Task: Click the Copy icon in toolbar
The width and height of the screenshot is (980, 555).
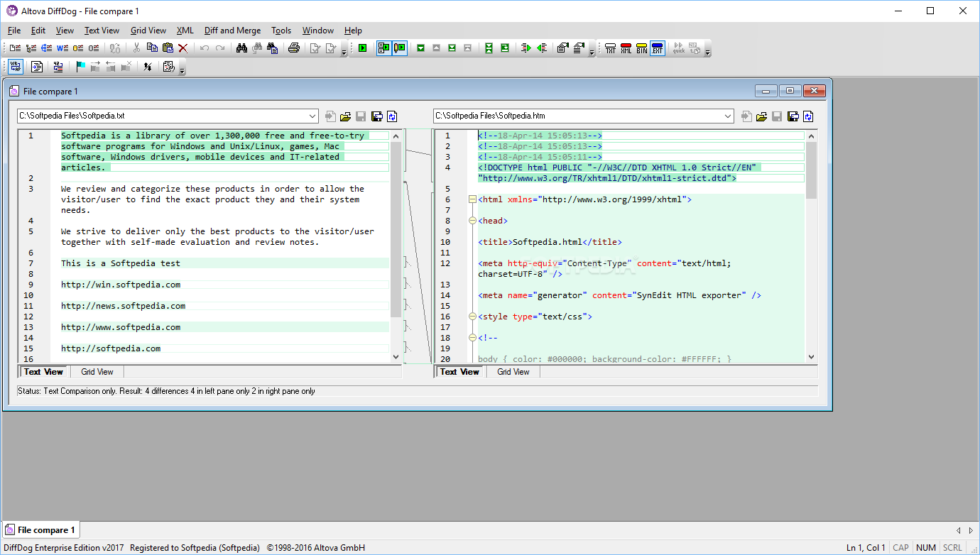Action: pyautogui.click(x=152, y=48)
